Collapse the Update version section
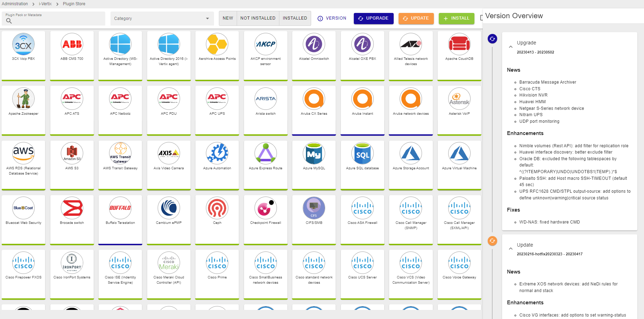Image resolution: width=644 pixels, height=319 pixels. click(x=511, y=249)
